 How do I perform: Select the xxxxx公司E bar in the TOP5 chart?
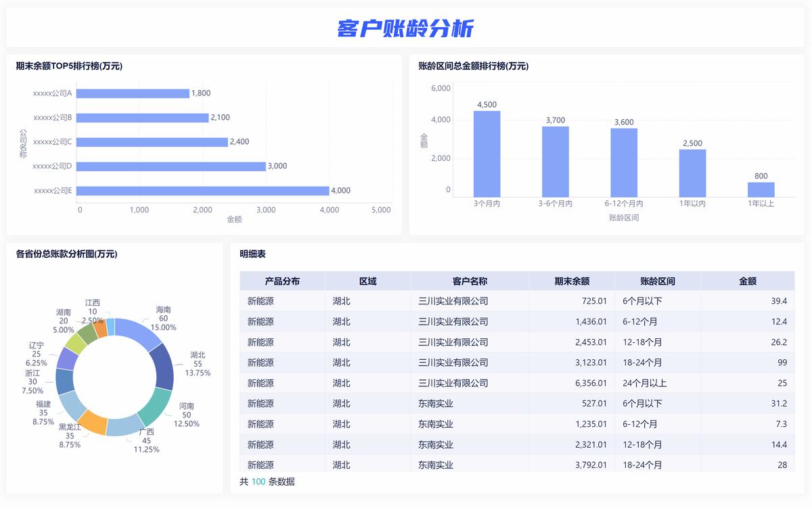click(x=203, y=189)
